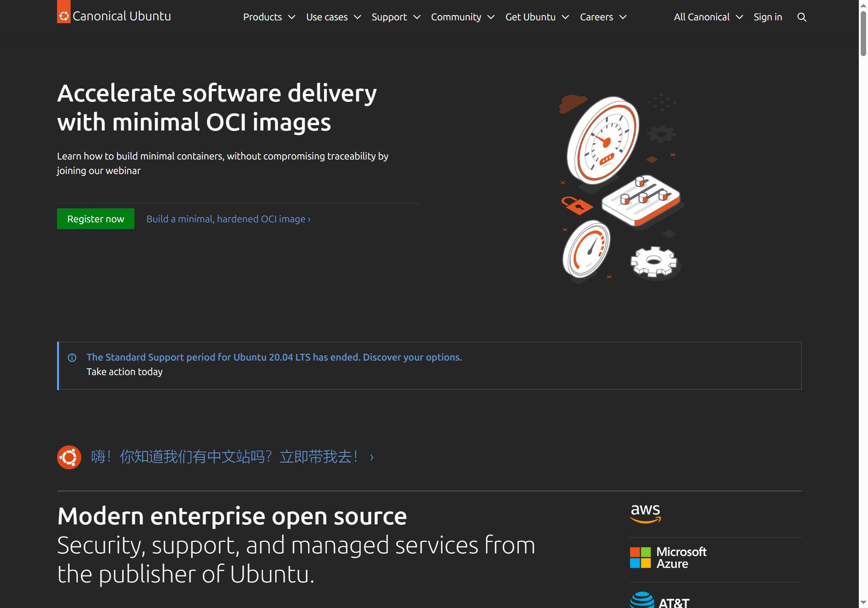Viewport: 868px width, 608px height.
Task: Open the Support dropdown
Action: [x=396, y=17]
